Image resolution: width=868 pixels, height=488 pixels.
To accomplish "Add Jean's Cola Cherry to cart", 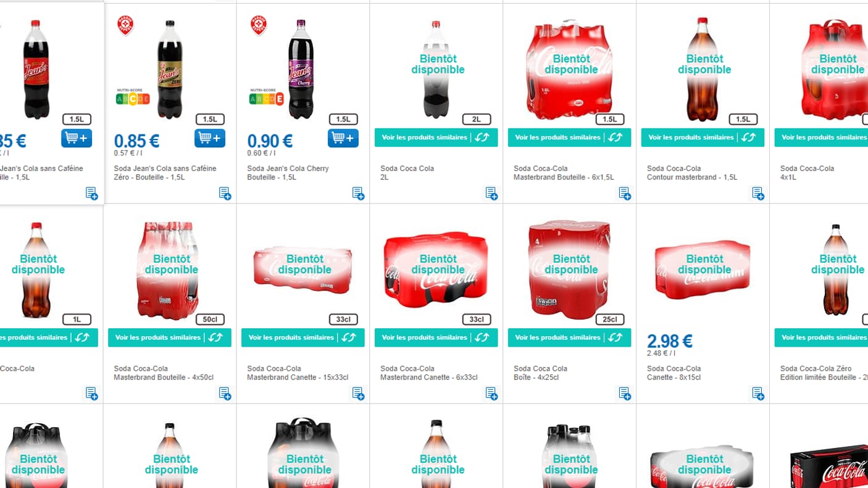I will [x=343, y=138].
